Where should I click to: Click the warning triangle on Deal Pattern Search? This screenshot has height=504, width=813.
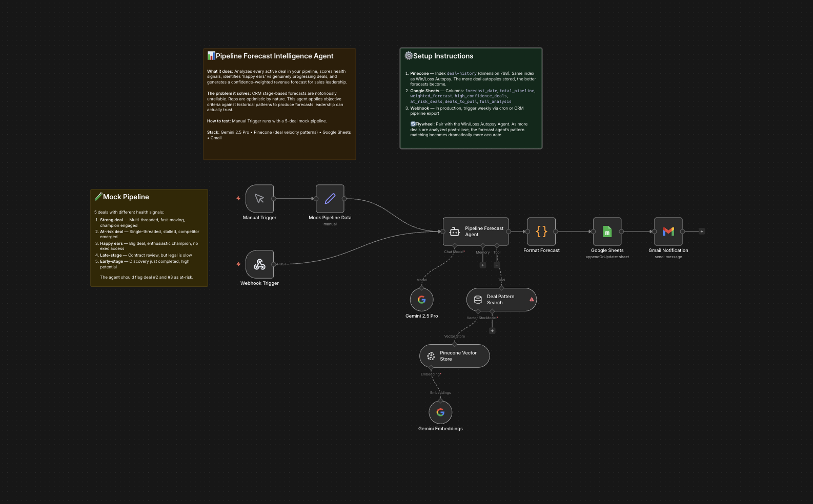532,300
